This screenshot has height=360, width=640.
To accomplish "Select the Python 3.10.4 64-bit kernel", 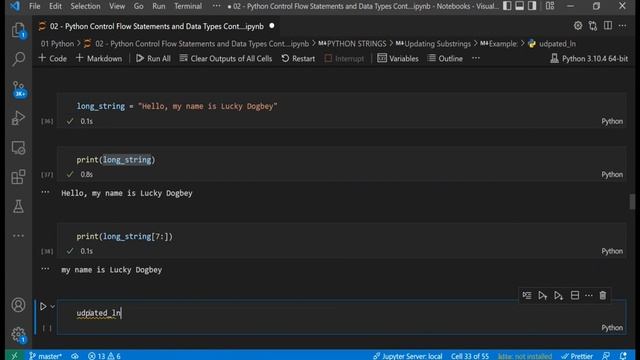I will click(589, 58).
